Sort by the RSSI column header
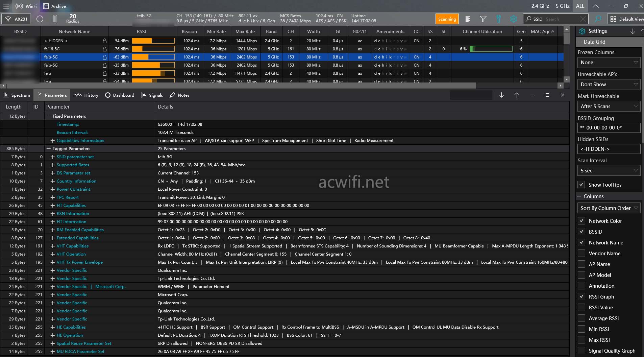 pos(141,31)
